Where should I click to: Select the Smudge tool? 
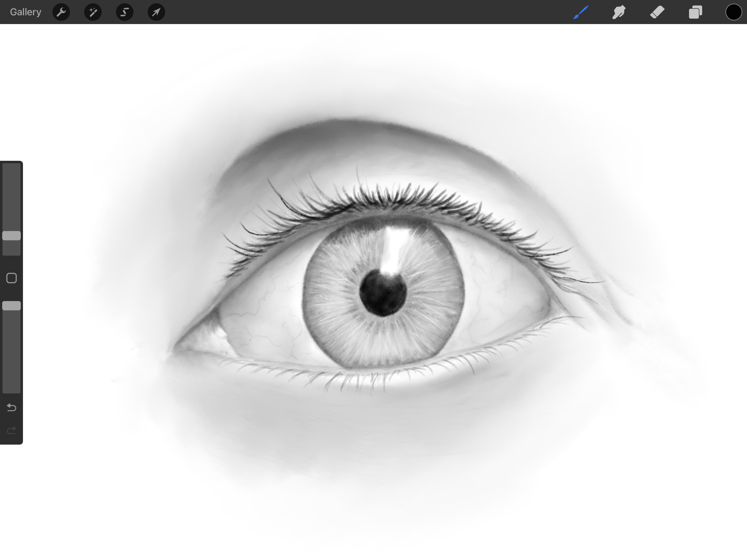619,12
